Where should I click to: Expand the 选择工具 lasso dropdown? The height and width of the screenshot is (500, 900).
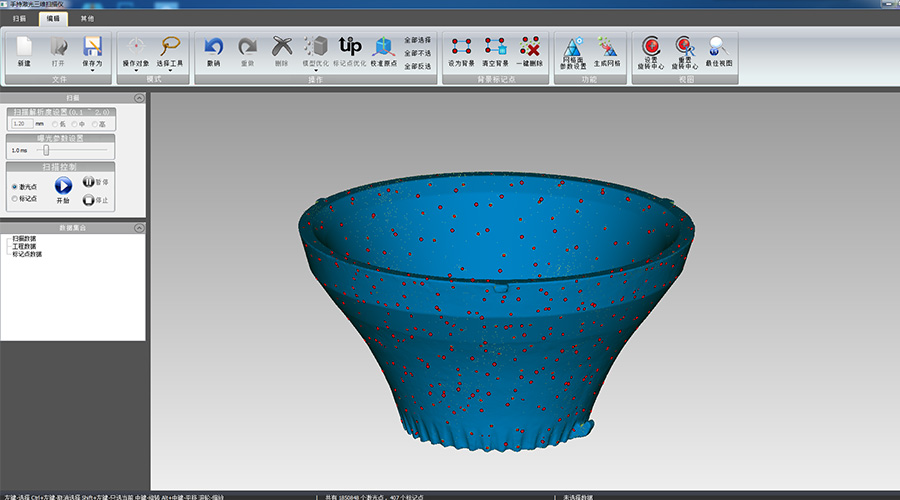170,71
